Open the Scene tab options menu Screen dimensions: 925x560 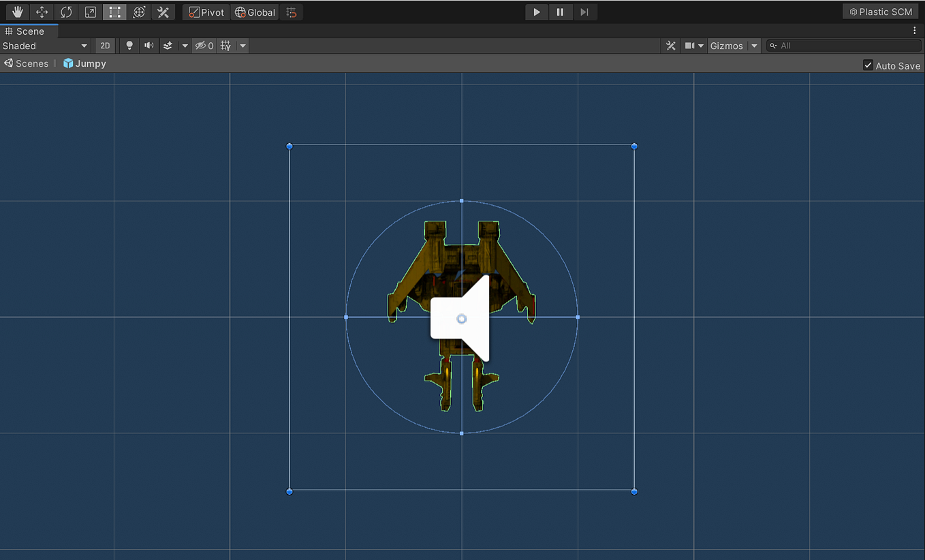[x=914, y=31]
